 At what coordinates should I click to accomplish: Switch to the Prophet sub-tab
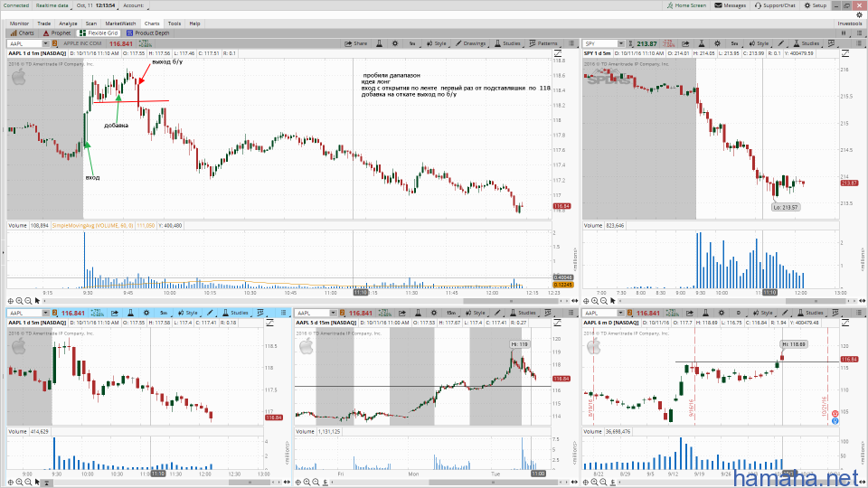click(56, 33)
